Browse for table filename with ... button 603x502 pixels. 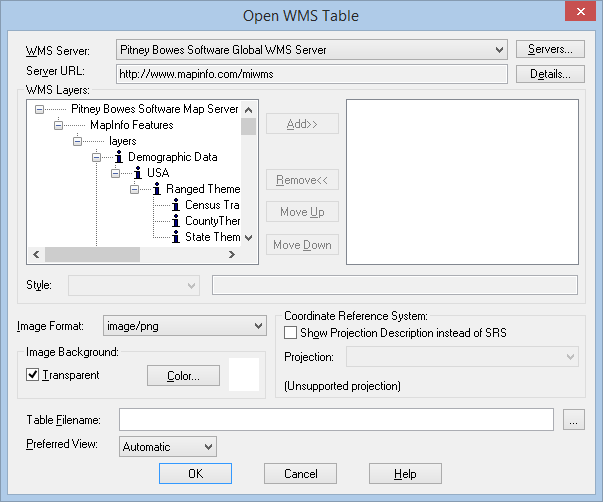(574, 419)
